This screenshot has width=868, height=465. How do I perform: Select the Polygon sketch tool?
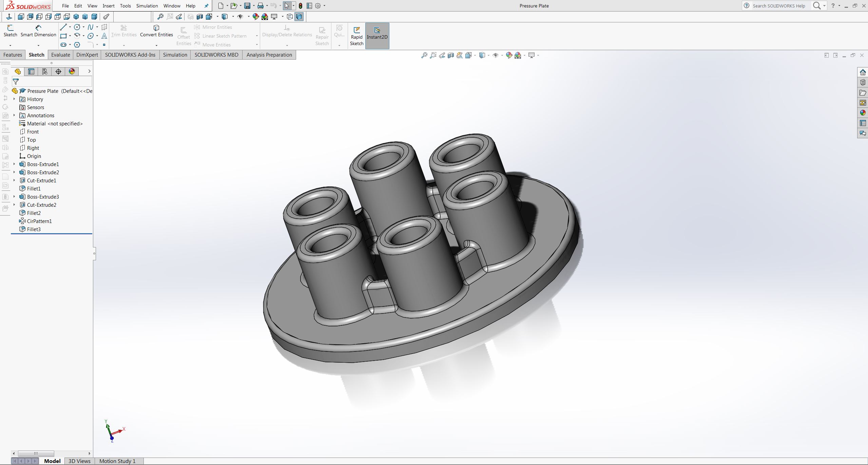coord(77,45)
